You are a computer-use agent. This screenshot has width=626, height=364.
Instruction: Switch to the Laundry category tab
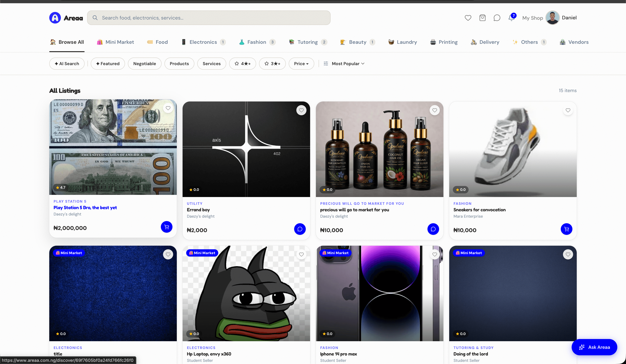coord(403,42)
